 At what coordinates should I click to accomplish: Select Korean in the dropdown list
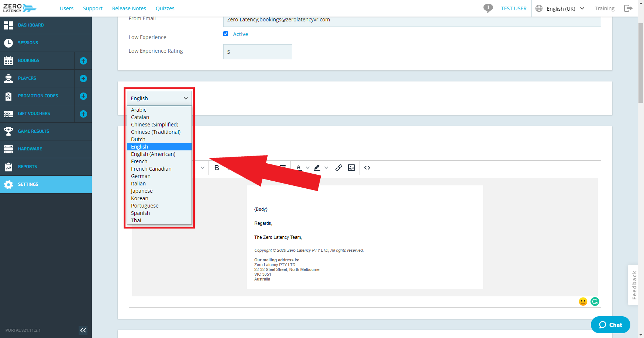point(159,198)
